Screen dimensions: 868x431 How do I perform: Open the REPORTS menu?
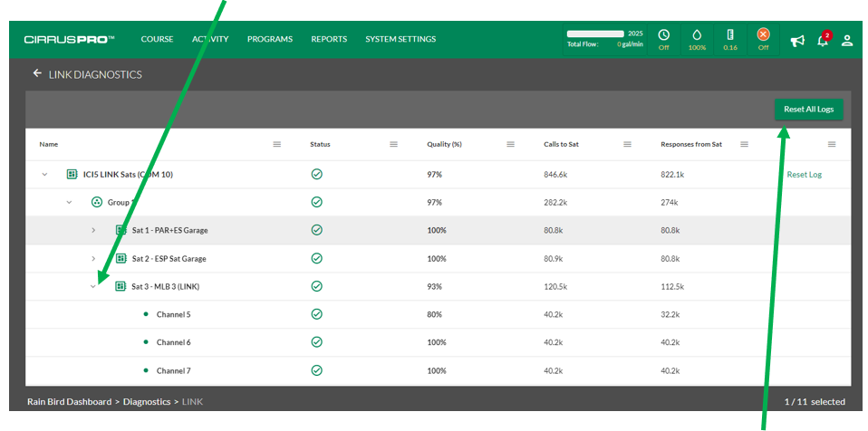(x=329, y=39)
